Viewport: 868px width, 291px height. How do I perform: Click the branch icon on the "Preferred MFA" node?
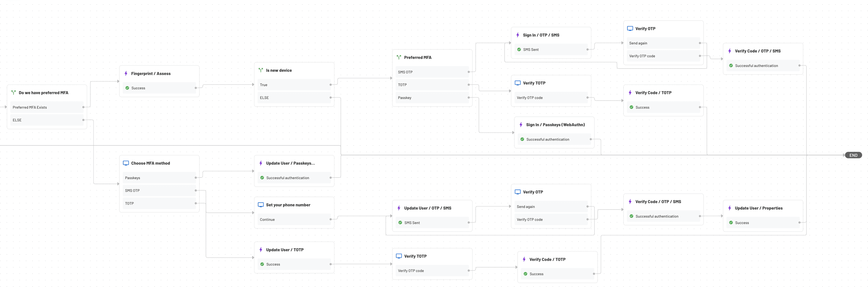(399, 57)
